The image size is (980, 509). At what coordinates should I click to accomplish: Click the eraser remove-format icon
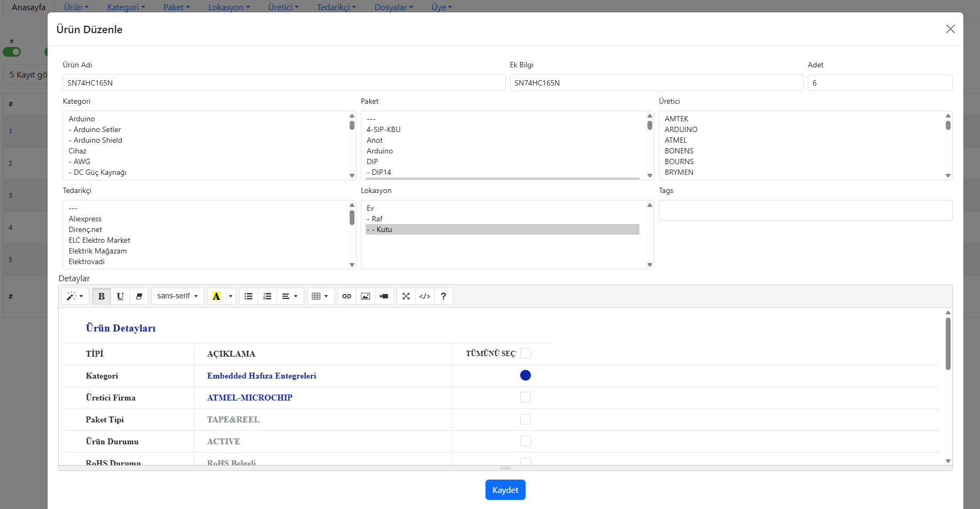(139, 296)
